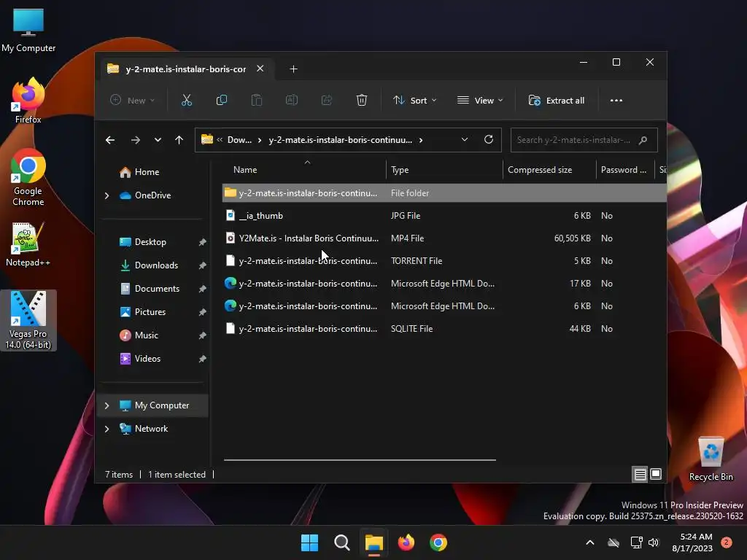
Task: Expand Network tree node
Action: point(107,429)
